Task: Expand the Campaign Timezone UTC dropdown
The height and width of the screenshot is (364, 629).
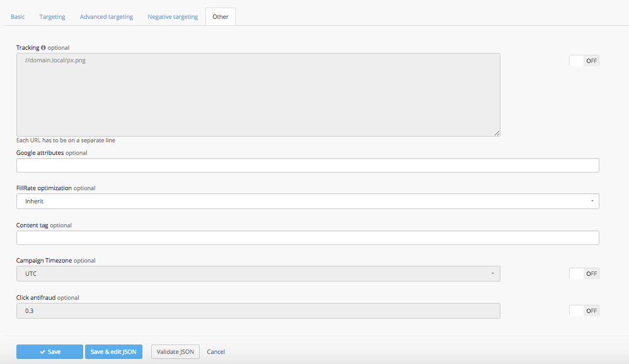Action: coord(258,273)
